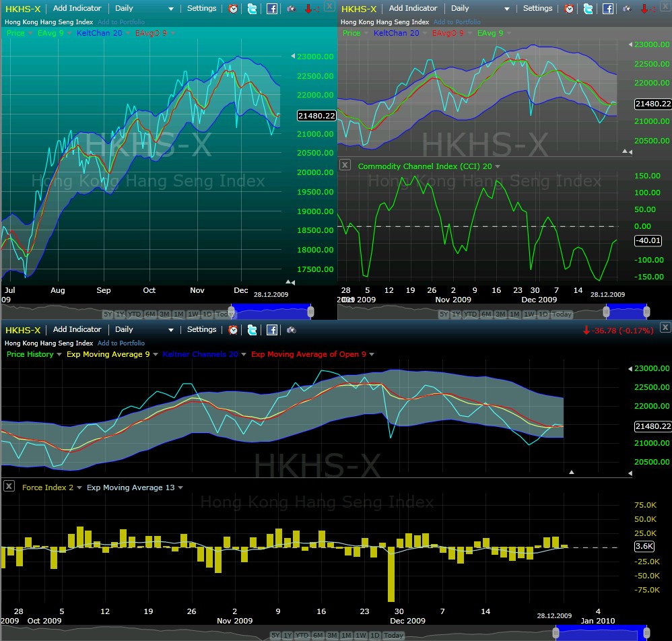The height and width of the screenshot is (641, 672).
Task: Close the top-left chart with its X button
Action: (329, 6)
